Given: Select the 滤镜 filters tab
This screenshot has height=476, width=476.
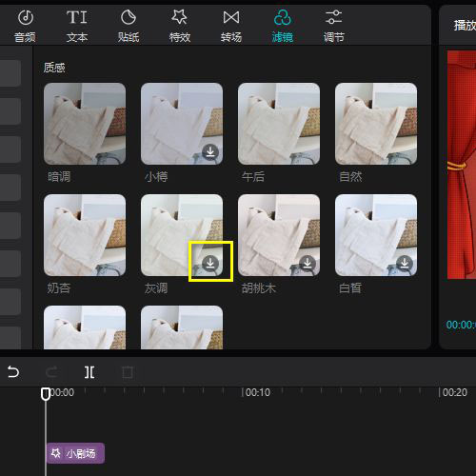Looking at the screenshot, I should (282, 26).
